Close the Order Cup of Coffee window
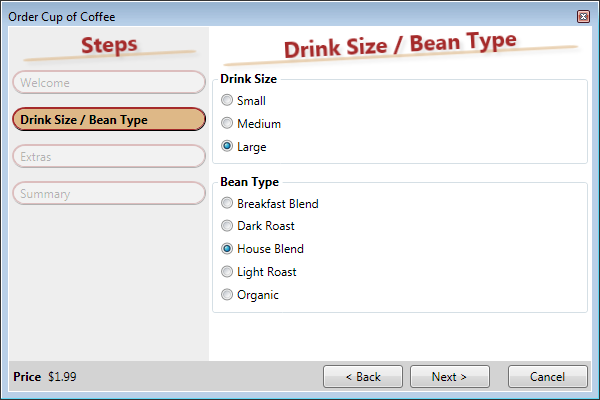600x400 pixels. [583, 16]
